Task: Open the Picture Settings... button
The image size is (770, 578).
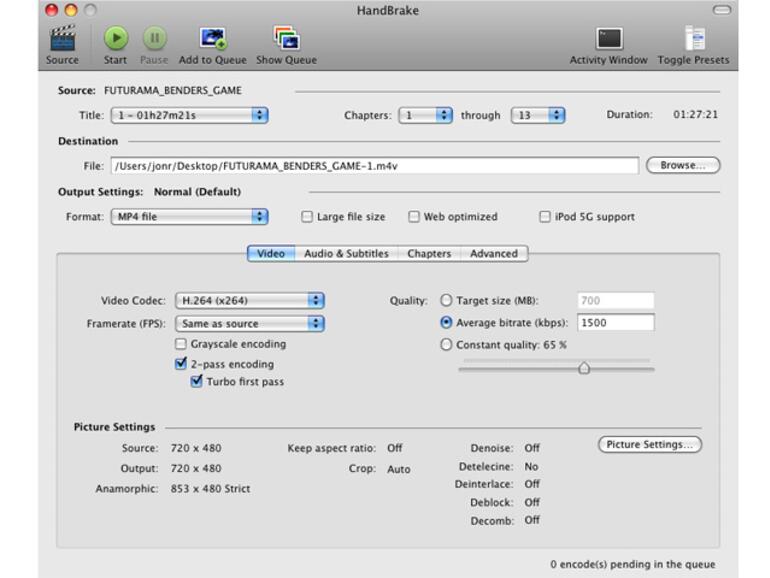Action: click(649, 445)
